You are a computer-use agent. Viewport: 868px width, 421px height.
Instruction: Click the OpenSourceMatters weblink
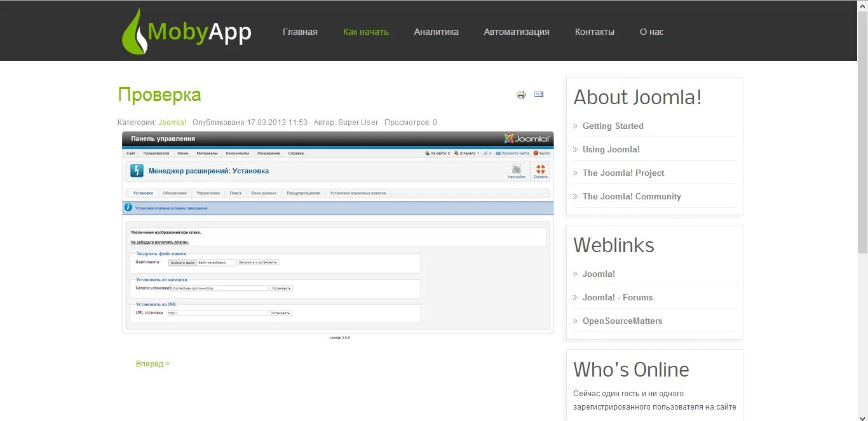tap(622, 321)
